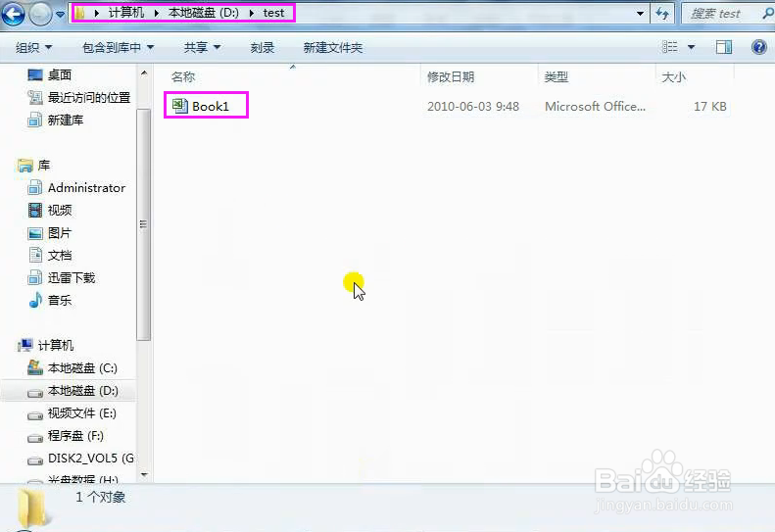Select 本地磁盘 (D:) in navigation pane
The height and width of the screenshot is (532, 775).
pos(83,391)
